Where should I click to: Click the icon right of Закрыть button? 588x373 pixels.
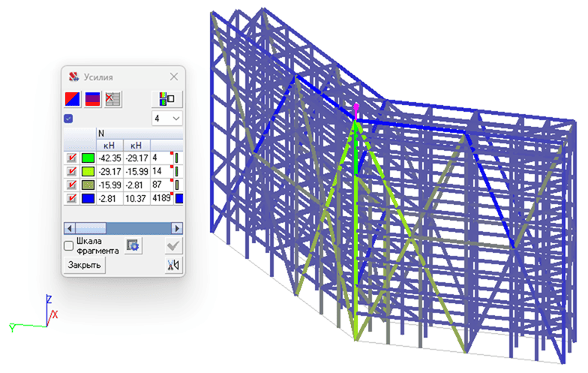(x=173, y=265)
